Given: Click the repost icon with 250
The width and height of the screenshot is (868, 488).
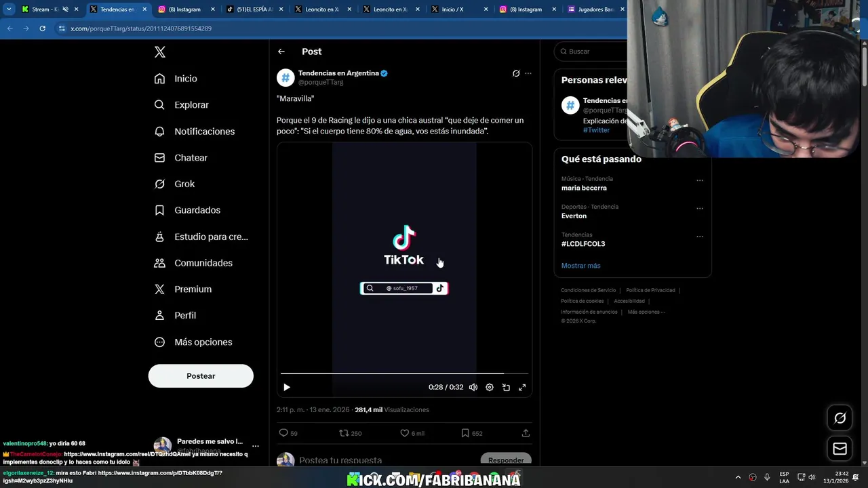Looking at the screenshot, I should point(350,433).
